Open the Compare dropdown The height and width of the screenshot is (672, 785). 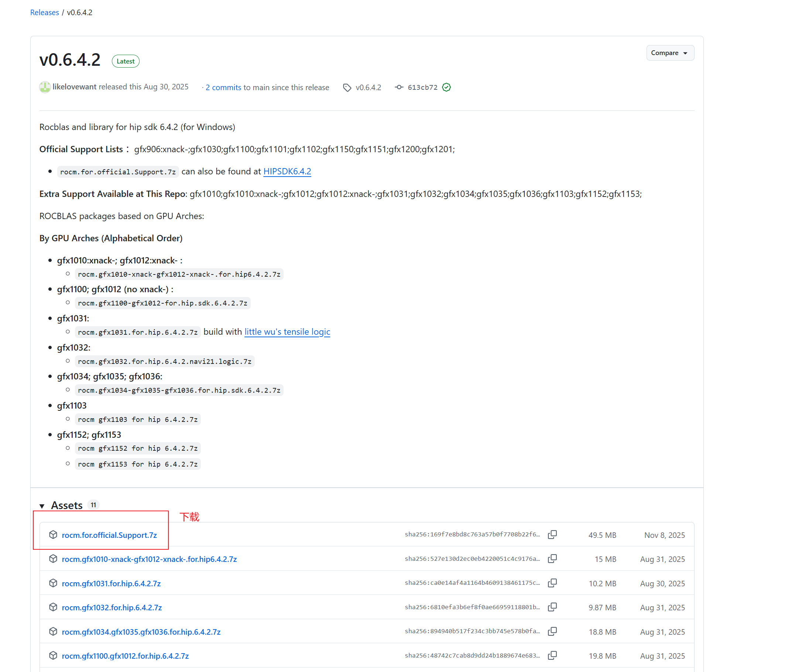669,53
